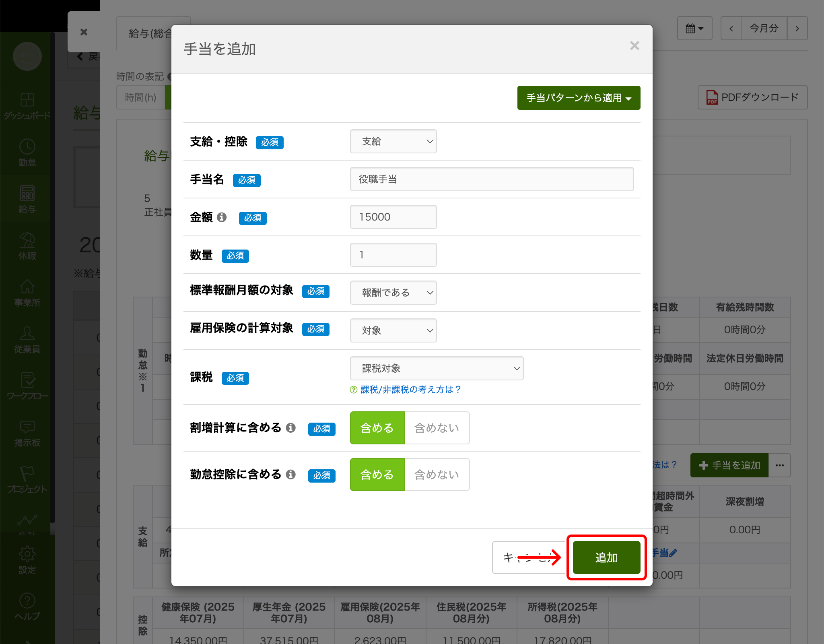
Task: Select 含めない for 割増計算に含める
Action: pyautogui.click(x=437, y=428)
